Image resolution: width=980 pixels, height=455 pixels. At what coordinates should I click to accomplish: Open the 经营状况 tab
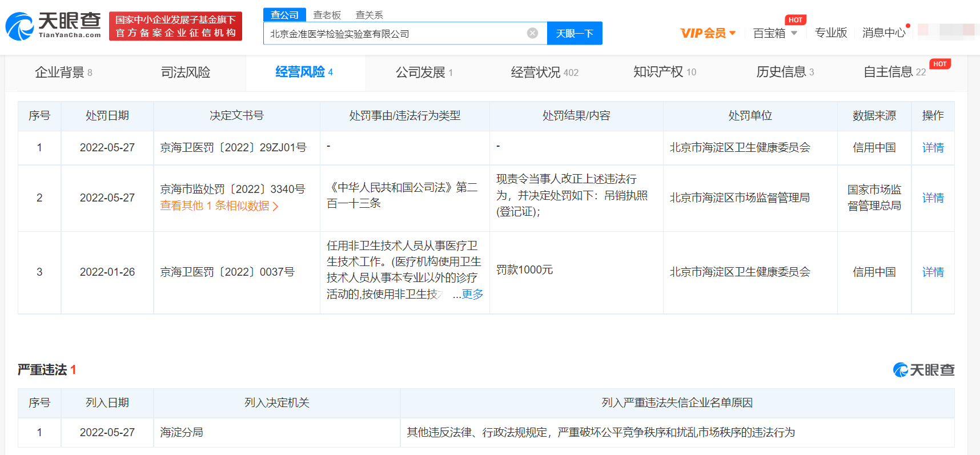click(544, 73)
